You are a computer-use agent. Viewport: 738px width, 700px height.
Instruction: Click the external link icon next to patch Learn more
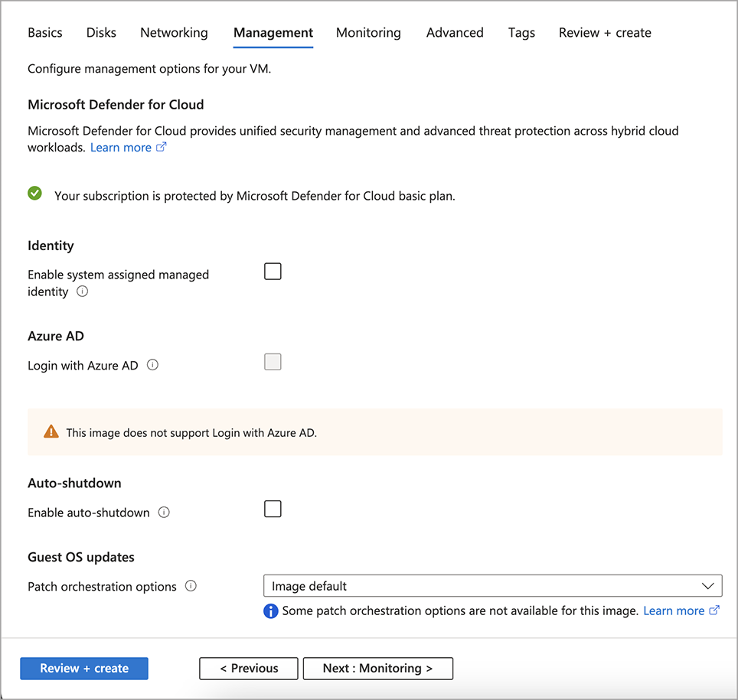tap(715, 610)
